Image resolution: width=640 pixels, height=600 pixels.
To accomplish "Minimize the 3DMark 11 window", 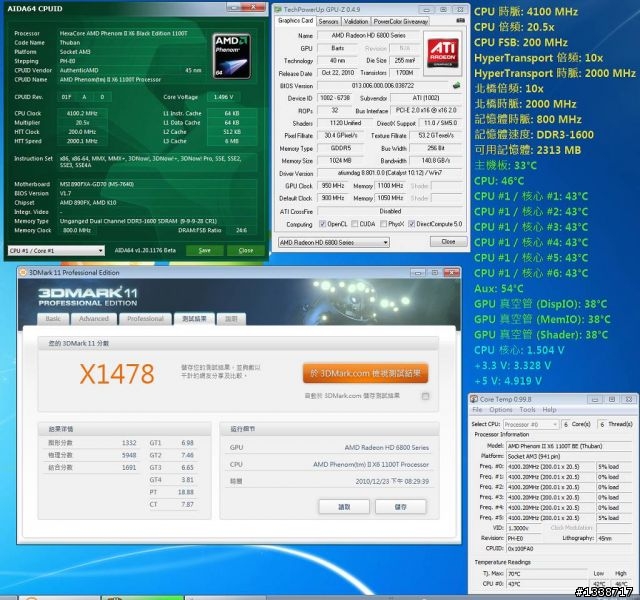I will coord(418,272).
